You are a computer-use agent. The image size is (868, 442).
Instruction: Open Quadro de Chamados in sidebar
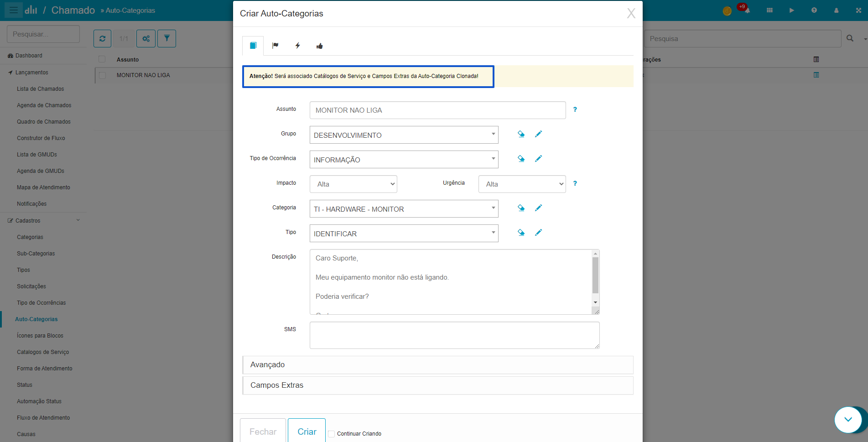[x=44, y=122]
